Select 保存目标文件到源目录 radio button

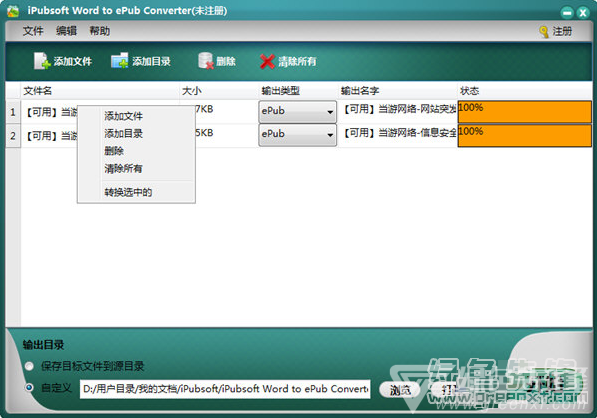coord(29,366)
